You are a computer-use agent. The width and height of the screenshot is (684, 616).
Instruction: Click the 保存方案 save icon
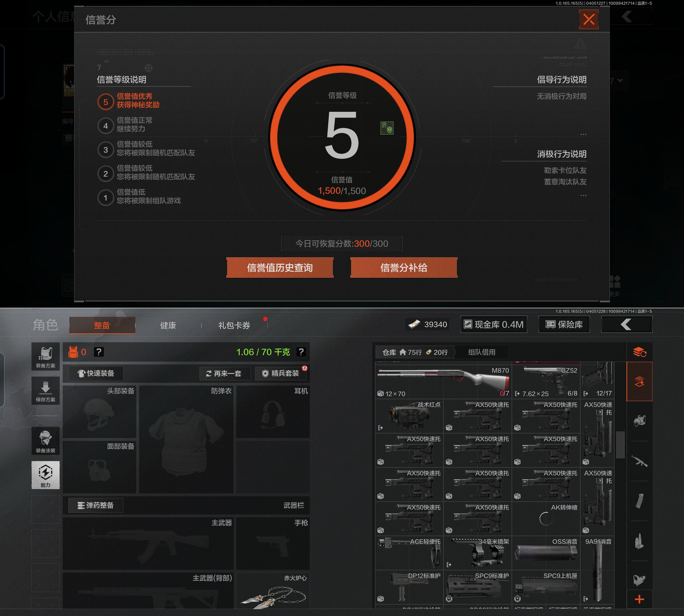click(x=45, y=391)
